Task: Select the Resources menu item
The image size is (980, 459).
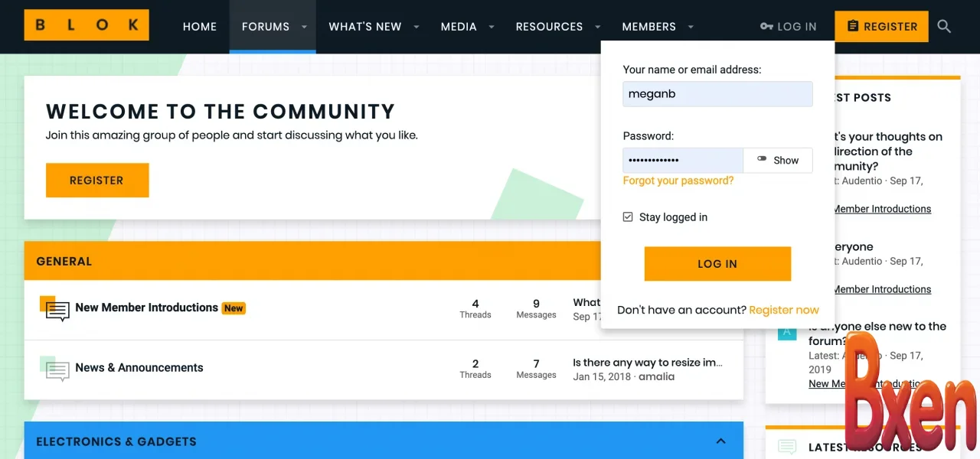Action: pos(549,27)
